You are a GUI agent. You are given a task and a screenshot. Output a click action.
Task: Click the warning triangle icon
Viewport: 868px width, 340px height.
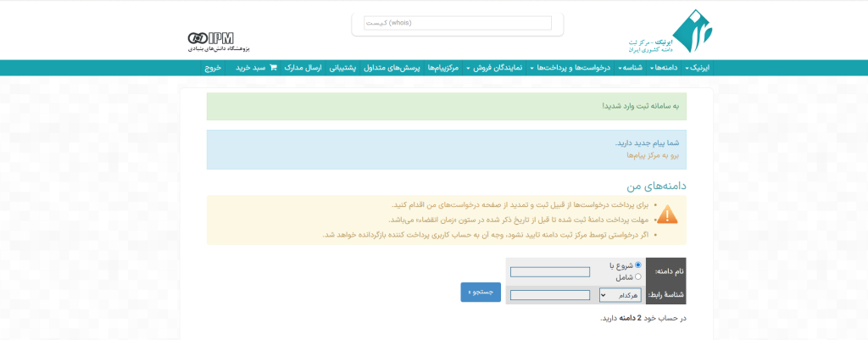tap(668, 215)
